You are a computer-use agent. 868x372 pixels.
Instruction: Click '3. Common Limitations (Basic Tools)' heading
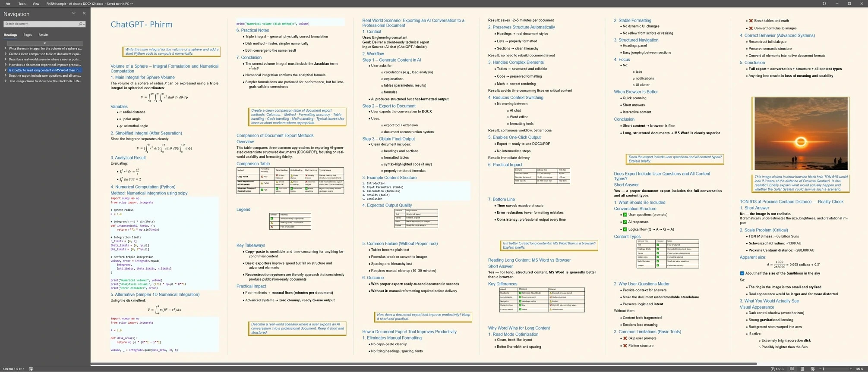pos(647,332)
